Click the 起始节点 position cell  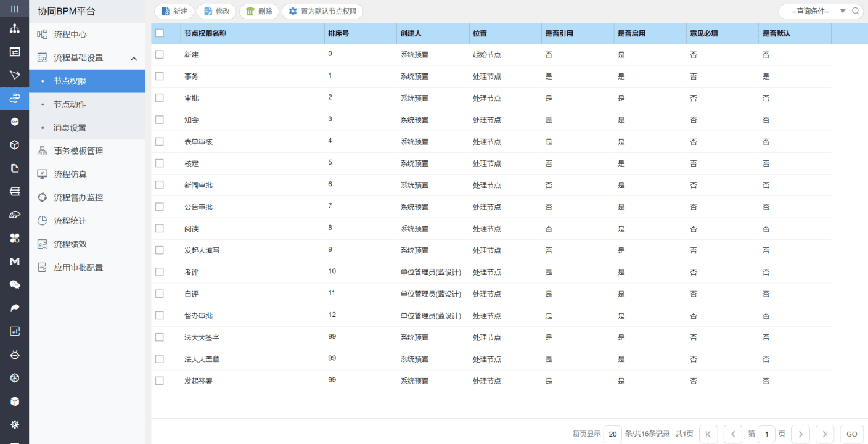tap(487, 54)
